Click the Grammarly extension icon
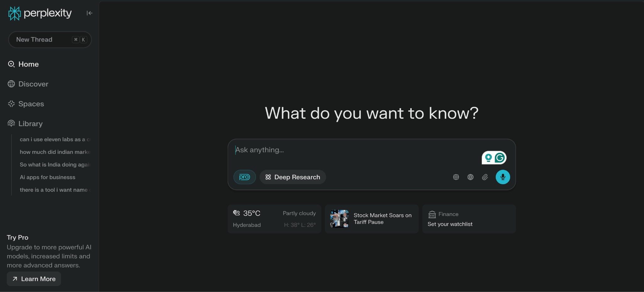 pyautogui.click(x=499, y=158)
